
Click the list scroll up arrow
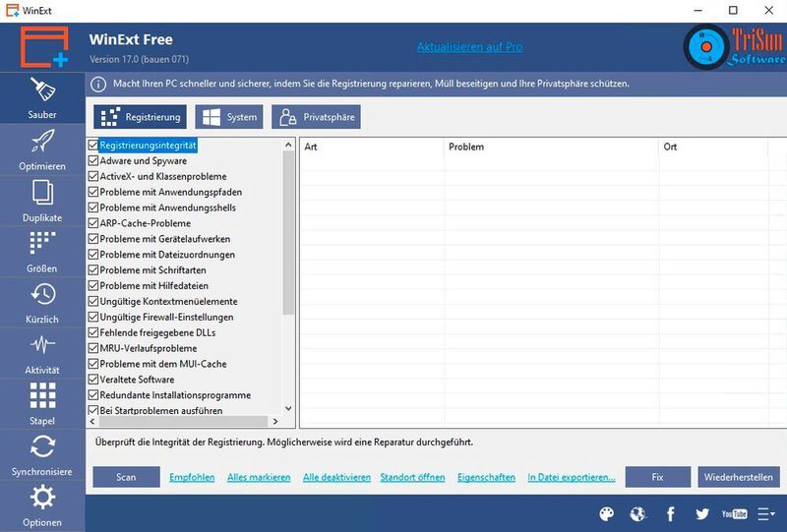pos(288,145)
